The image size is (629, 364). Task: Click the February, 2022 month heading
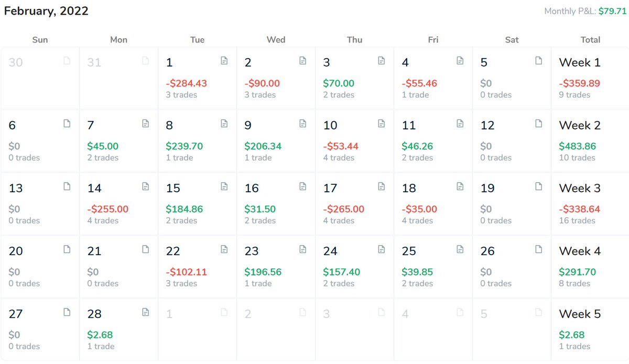point(46,11)
